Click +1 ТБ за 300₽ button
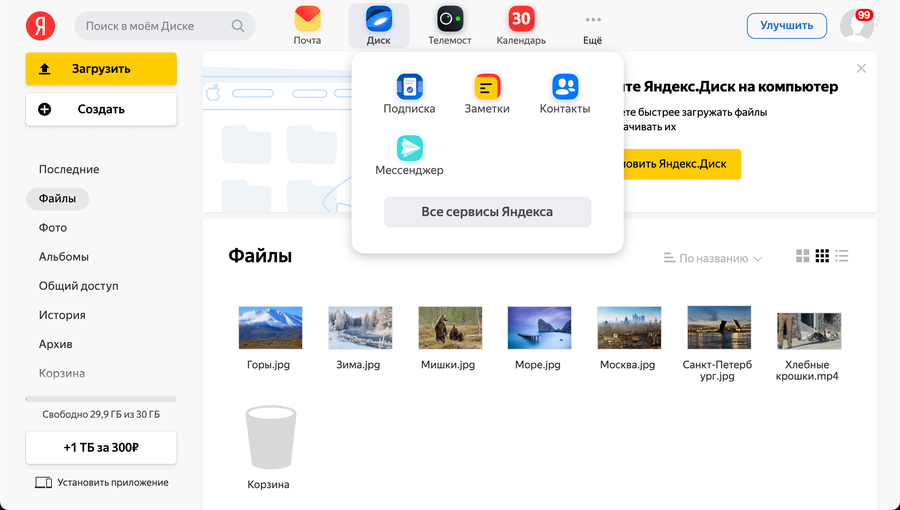 click(101, 447)
